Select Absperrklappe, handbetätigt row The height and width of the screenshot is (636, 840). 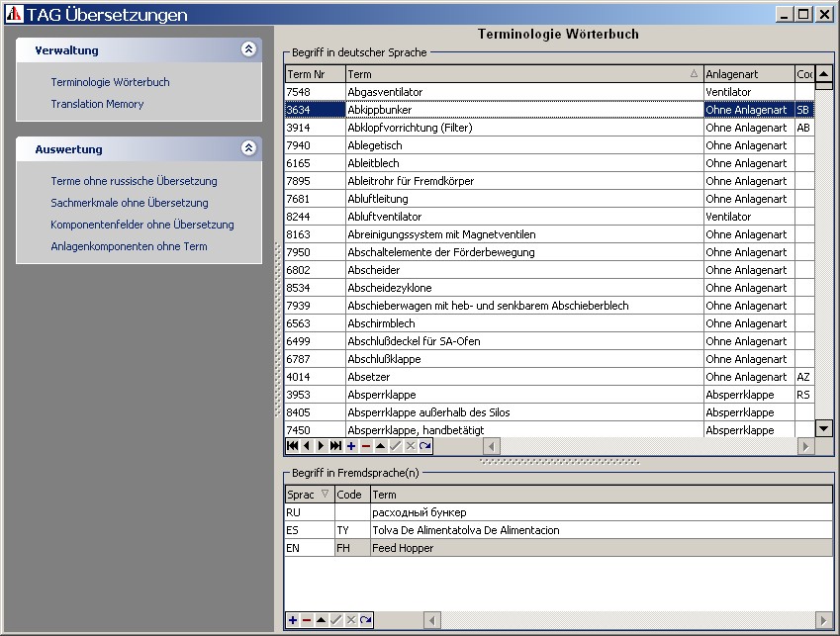pyautogui.click(x=549, y=430)
